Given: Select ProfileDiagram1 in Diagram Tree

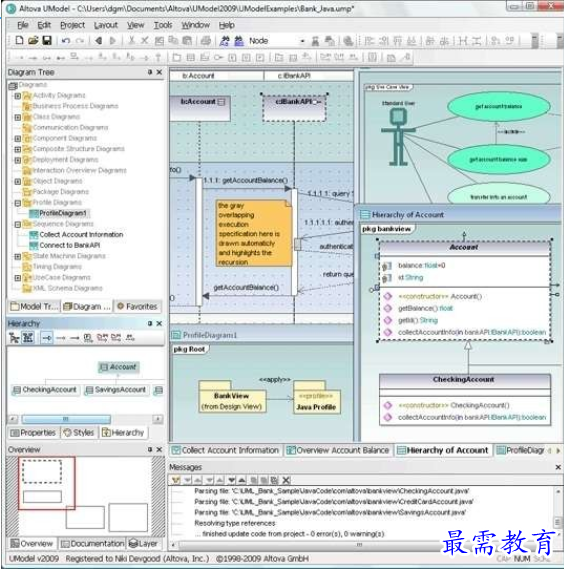Looking at the screenshot, I should [x=60, y=213].
